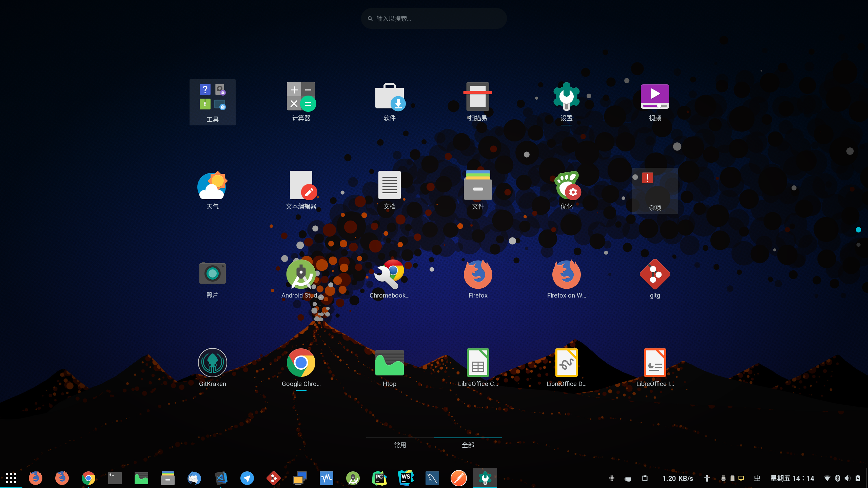Open Telegram from the taskbar
868x488 pixels.
247,478
